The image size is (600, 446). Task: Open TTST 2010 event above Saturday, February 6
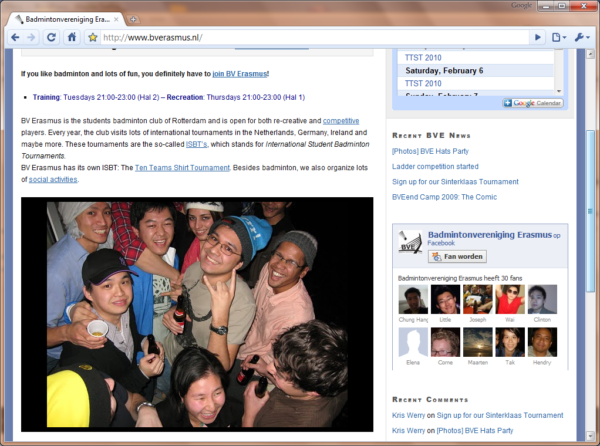(423, 58)
